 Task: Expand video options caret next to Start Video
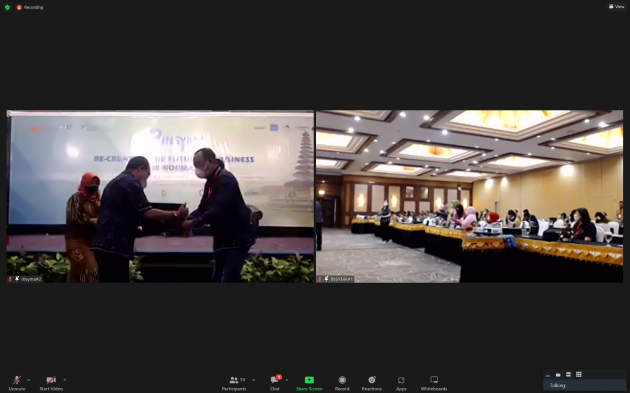click(65, 380)
